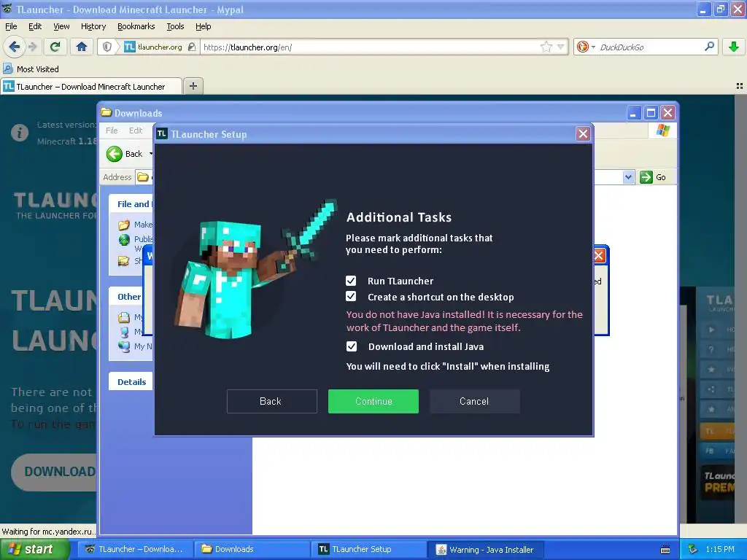Switch to TLauncher browser taskbar button
Viewport: 747px width, 560px height.
pyautogui.click(x=136, y=549)
